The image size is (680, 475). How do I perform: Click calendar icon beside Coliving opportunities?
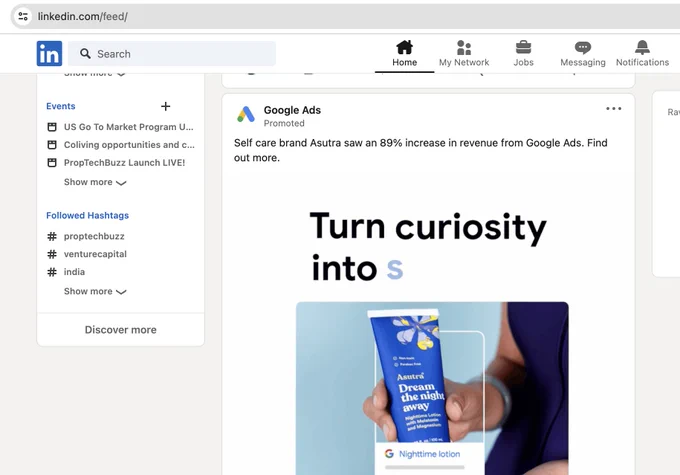click(x=52, y=144)
